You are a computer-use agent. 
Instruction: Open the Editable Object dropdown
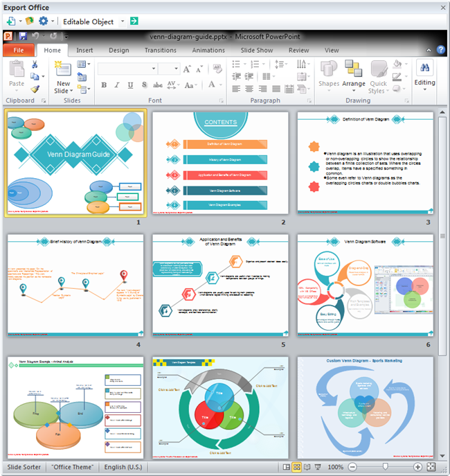[x=123, y=21]
